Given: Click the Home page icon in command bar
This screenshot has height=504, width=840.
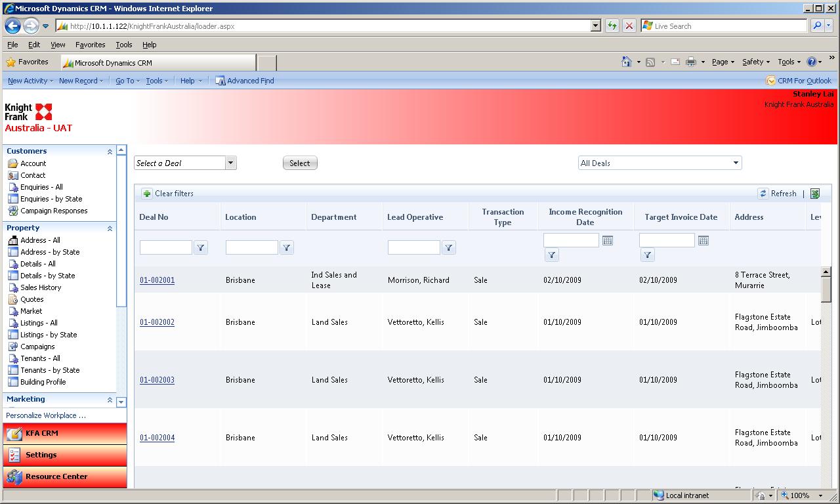Looking at the screenshot, I should click(627, 62).
